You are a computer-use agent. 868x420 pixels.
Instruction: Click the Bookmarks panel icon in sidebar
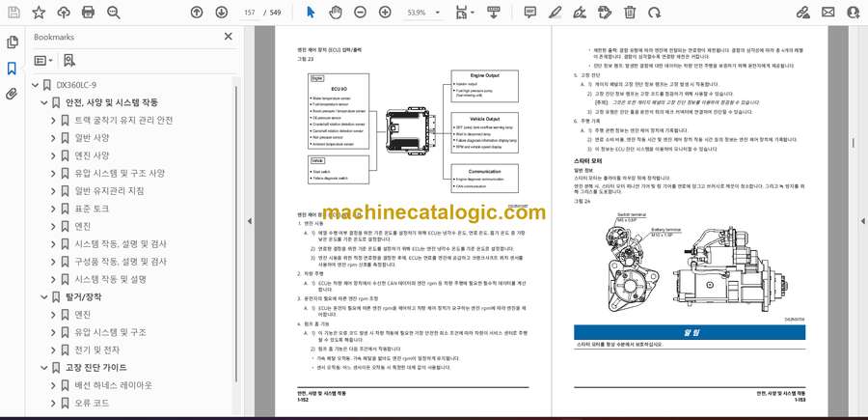tap(12, 69)
